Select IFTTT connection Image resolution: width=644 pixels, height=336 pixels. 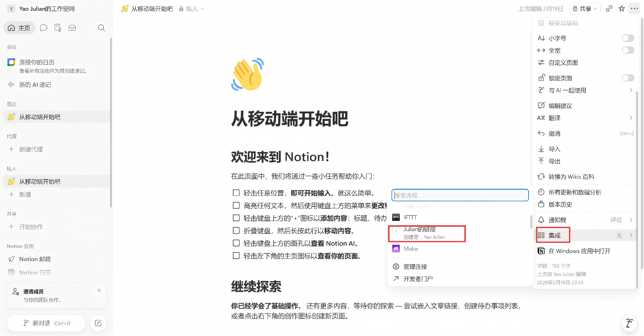coord(459,217)
